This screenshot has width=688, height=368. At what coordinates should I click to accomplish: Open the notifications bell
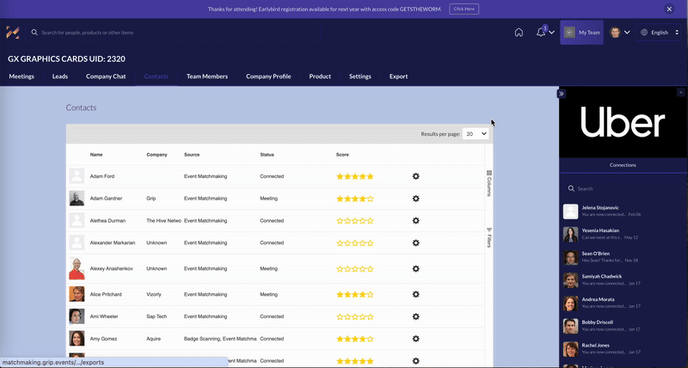coord(541,32)
